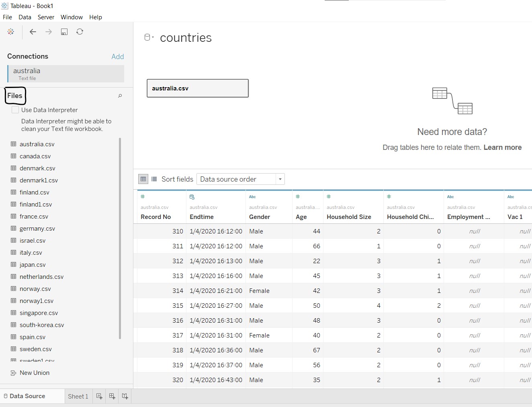This screenshot has width=532, height=407.
Task: Click the back arrow in toolbar
Action: pyautogui.click(x=33, y=32)
